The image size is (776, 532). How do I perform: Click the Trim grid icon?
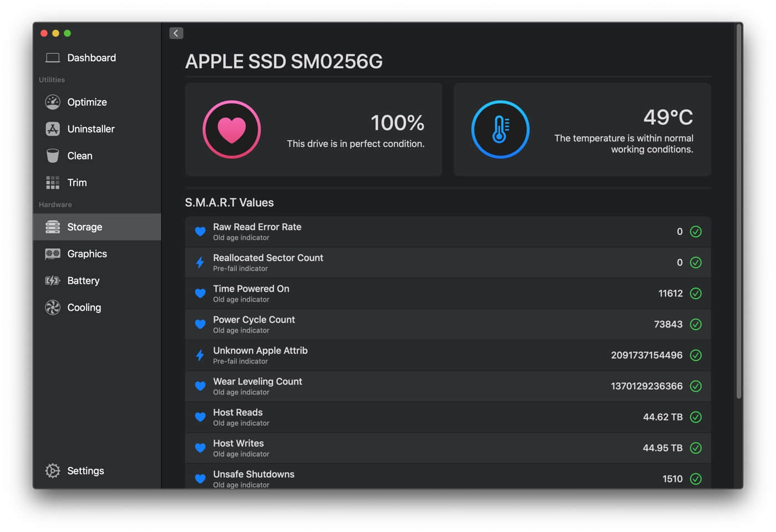point(53,183)
